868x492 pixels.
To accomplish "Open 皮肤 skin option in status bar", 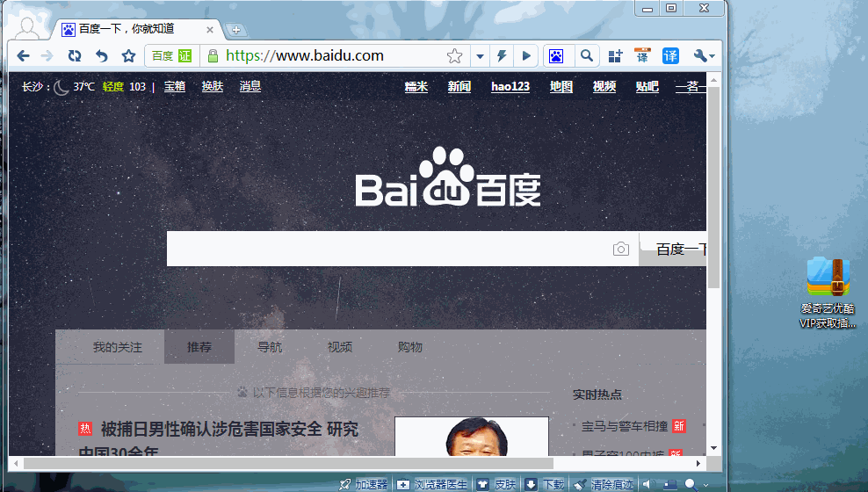I will (496, 485).
